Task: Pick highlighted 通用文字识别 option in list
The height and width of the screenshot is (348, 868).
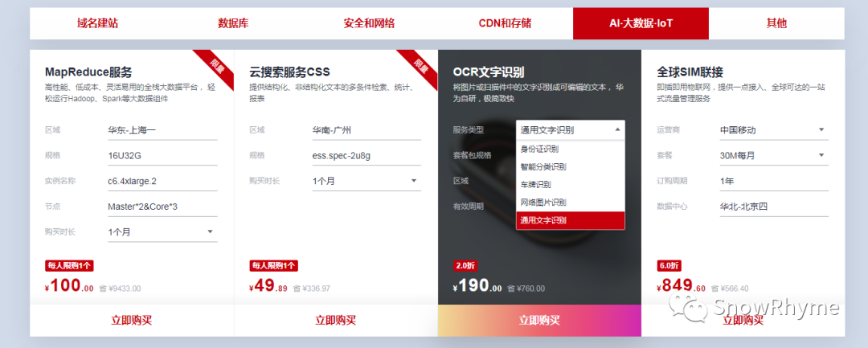Action: click(570, 220)
